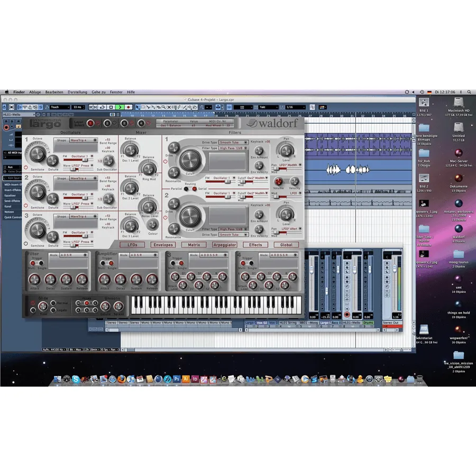Viewport: 476px width, 476px height.
Task: Set filter routing to Serial
Action: coord(195,189)
